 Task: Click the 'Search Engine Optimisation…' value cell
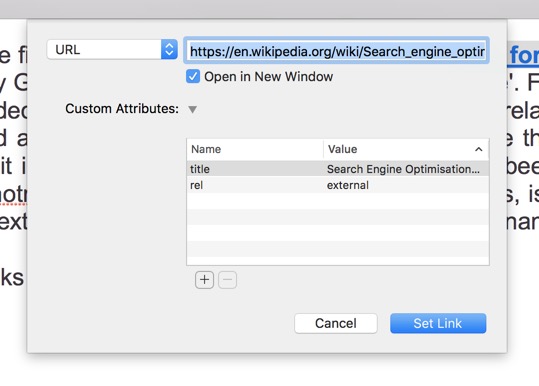tap(403, 169)
